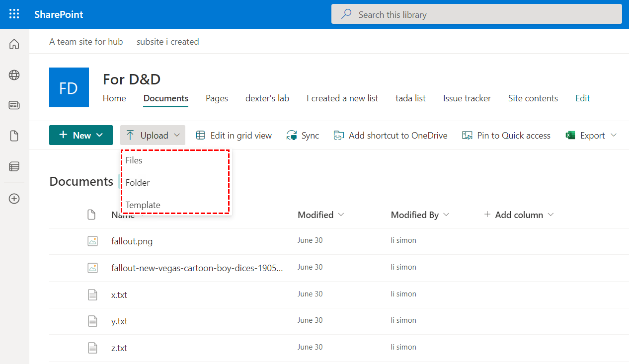The height and width of the screenshot is (364, 629).
Task: Click Pin to Quick access
Action: click(x=506, y=135)
